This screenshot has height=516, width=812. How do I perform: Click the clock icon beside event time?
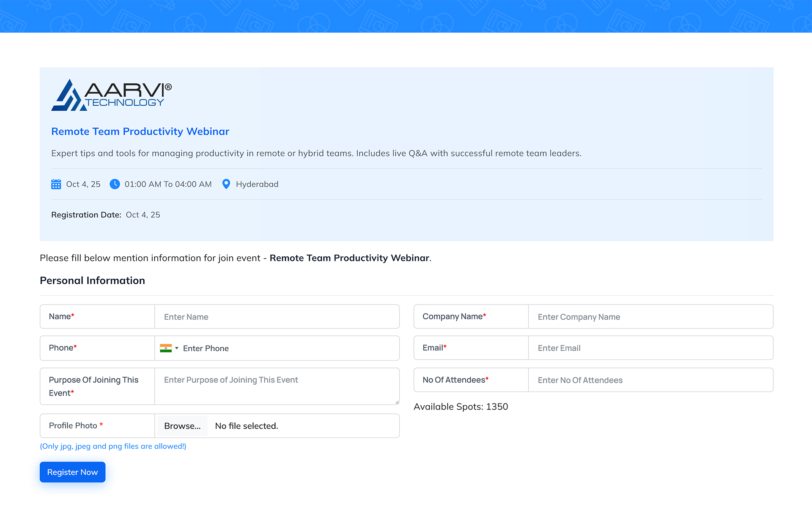pos(115,184)
